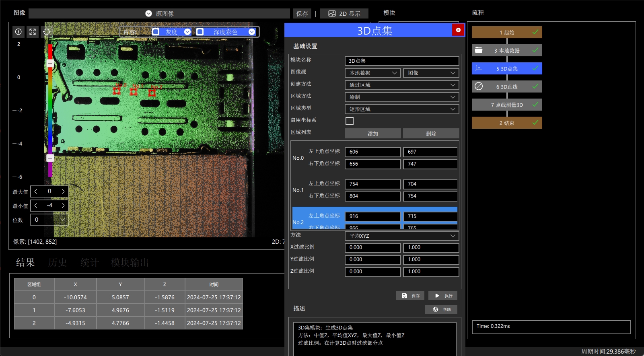Image resolution: width=644 pixels, height=356 pixels.
Task: Click the fit-to-screen expand icon
Action: (33, 32)
